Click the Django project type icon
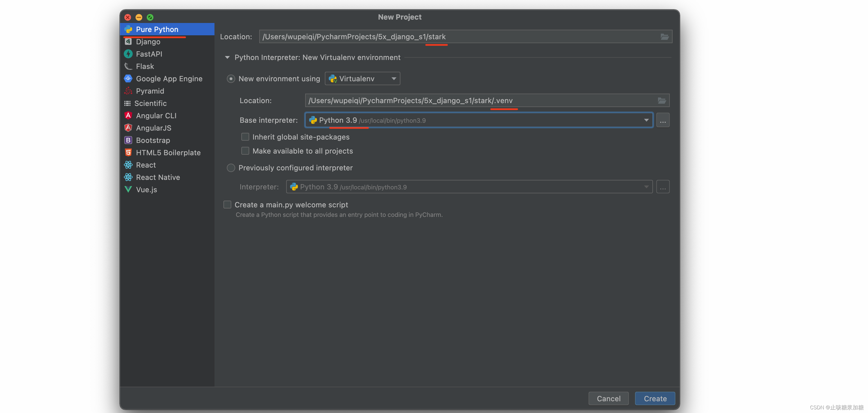Image resolution: width=868 pixels, height=413 pixels. [128, 41]
